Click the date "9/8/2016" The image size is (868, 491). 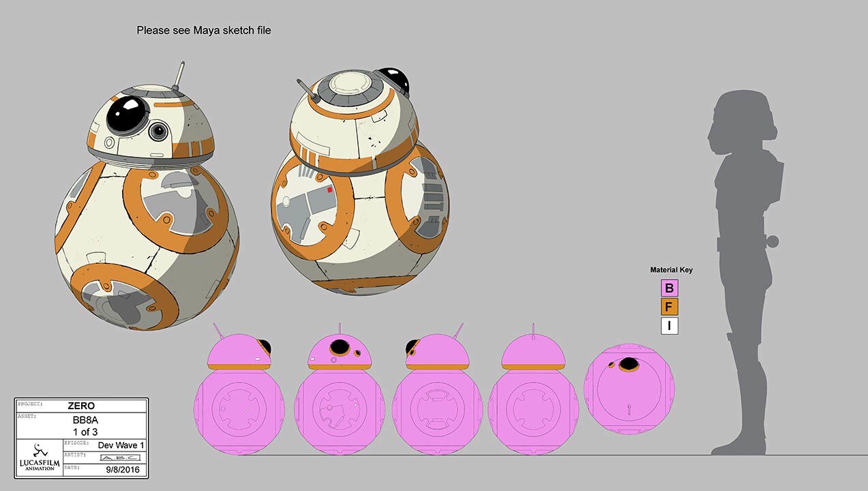point(121,469)
